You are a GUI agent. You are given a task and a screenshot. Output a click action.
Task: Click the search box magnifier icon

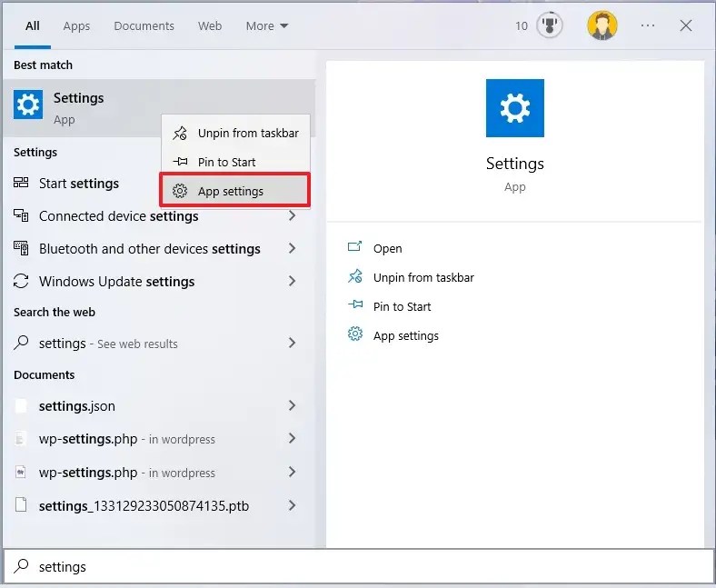click(x=21, y=566)
